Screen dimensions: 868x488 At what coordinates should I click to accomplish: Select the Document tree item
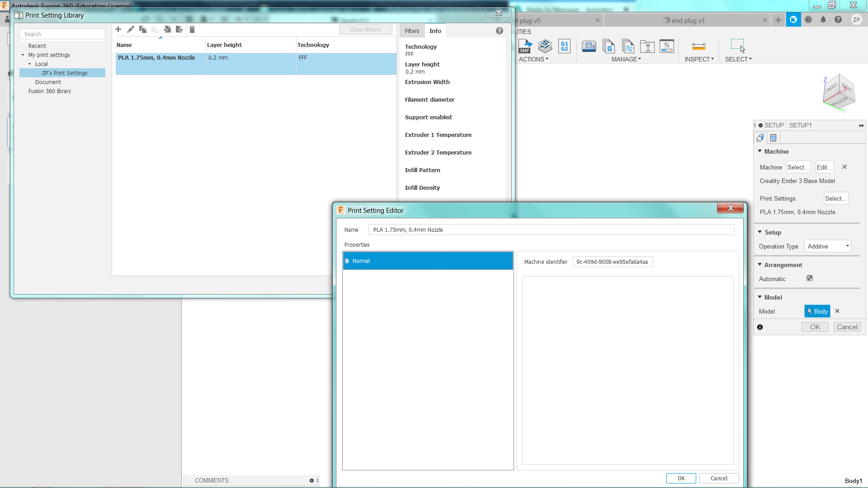[48, 82]
